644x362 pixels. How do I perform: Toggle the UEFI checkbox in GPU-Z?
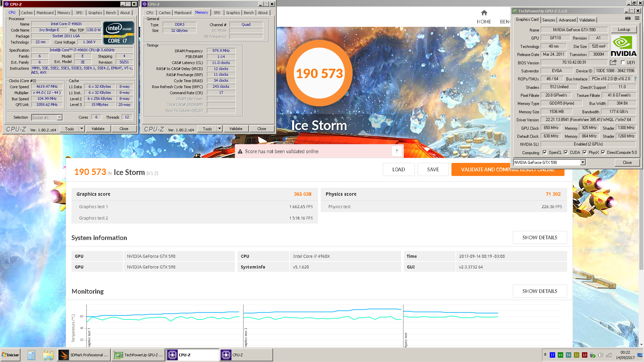[x=623, y=63]
